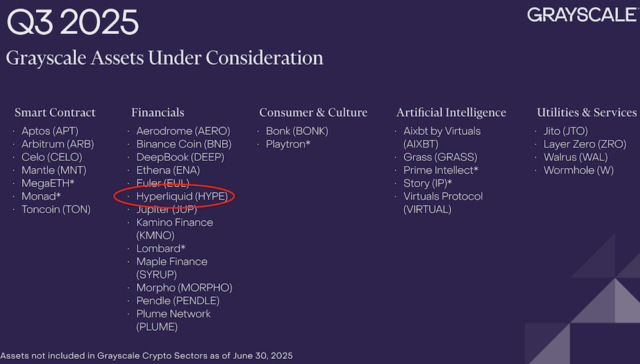The width and height of the screenshot is (640, 364).
Task: Select the Consumer & Culture heading
Action: click(x=313, y=113)
